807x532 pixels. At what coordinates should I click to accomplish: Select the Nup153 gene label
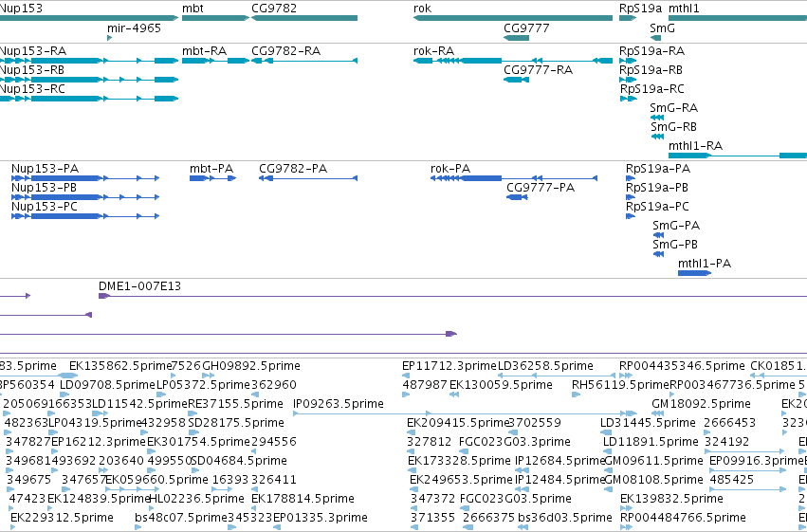[x=21, y=9]
